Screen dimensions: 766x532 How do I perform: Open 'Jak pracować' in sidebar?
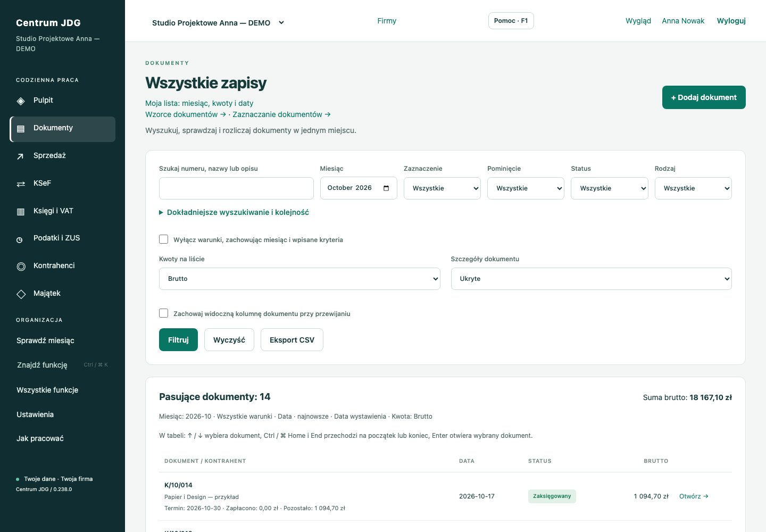tap(40, 438)
